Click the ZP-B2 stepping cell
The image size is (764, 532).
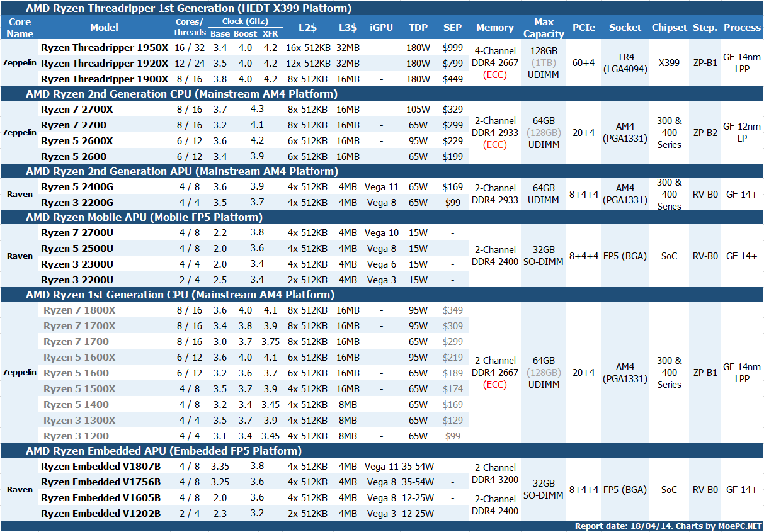[x=705, y=133]
